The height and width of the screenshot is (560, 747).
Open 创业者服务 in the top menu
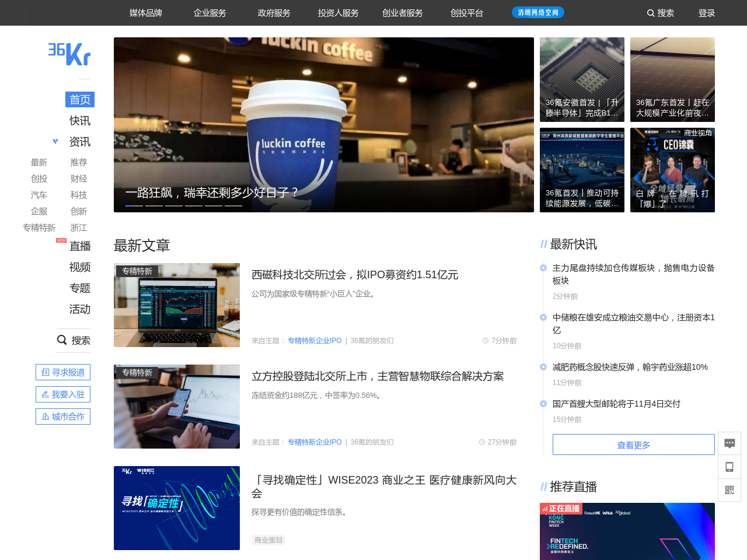coord(403,13)
